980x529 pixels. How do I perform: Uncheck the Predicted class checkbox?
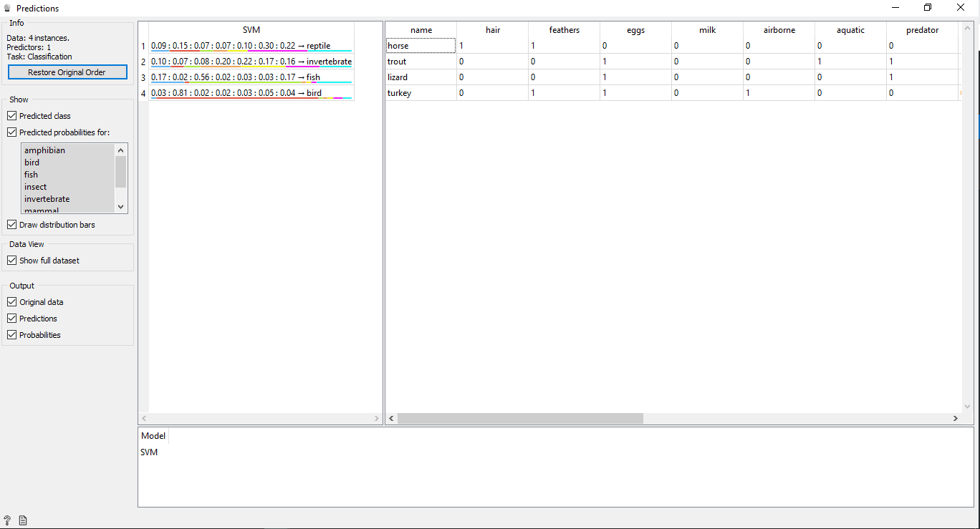[12, 116]
